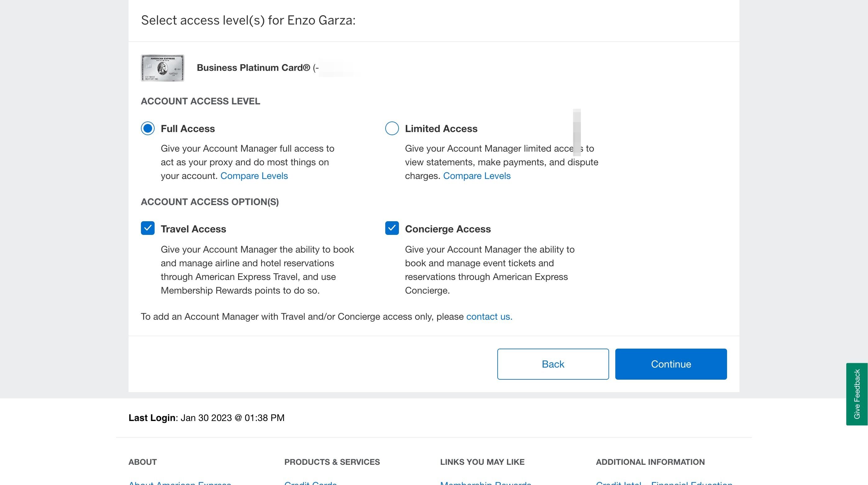The width and height of the screenshot is (868, 485).
Task: Click the Business Platinum Card image
Action: tap(162, 68)
